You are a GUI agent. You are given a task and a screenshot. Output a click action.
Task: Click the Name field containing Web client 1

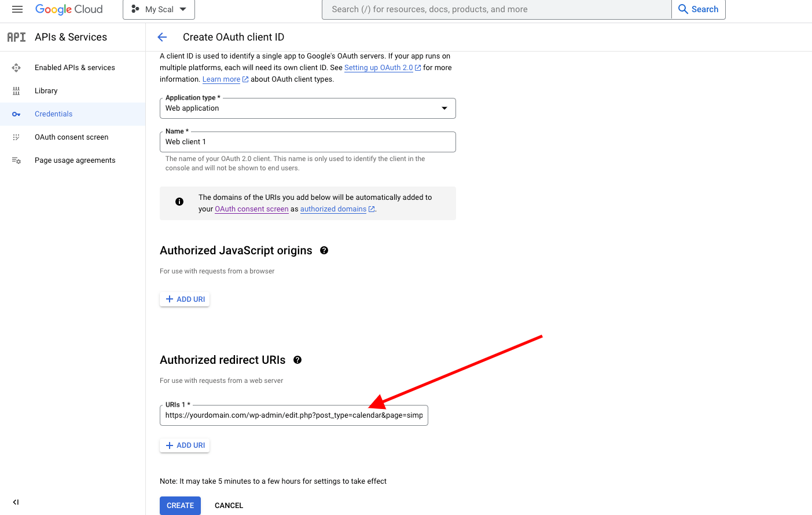[307, 142]
